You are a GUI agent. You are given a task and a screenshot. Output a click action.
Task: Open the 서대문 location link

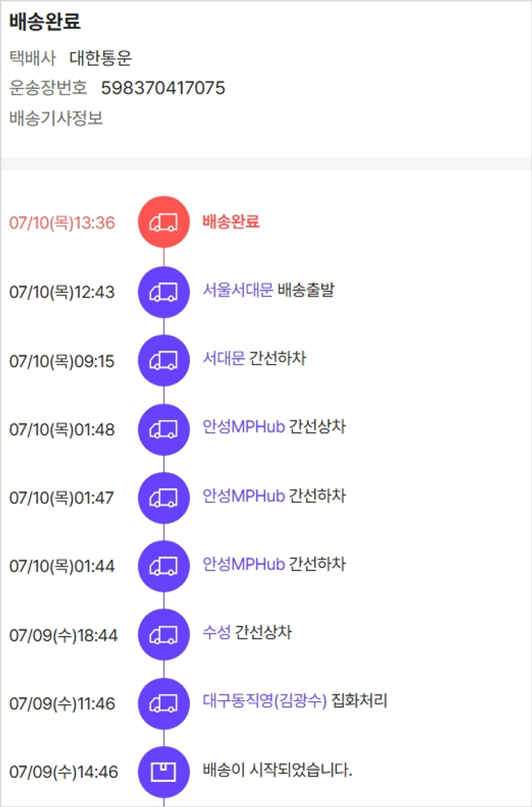coord(223,359)
